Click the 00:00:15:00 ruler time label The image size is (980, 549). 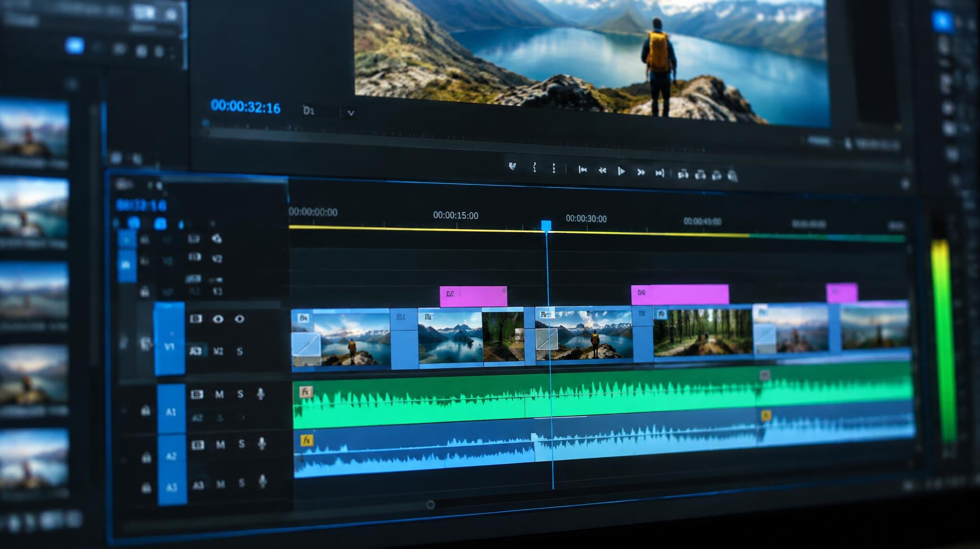click(x=455, y=215)
